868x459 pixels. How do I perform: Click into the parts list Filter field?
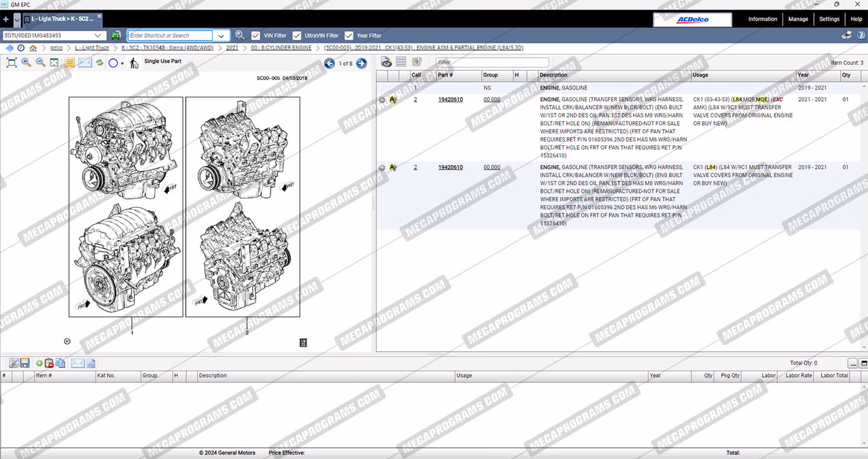[492, 62]
